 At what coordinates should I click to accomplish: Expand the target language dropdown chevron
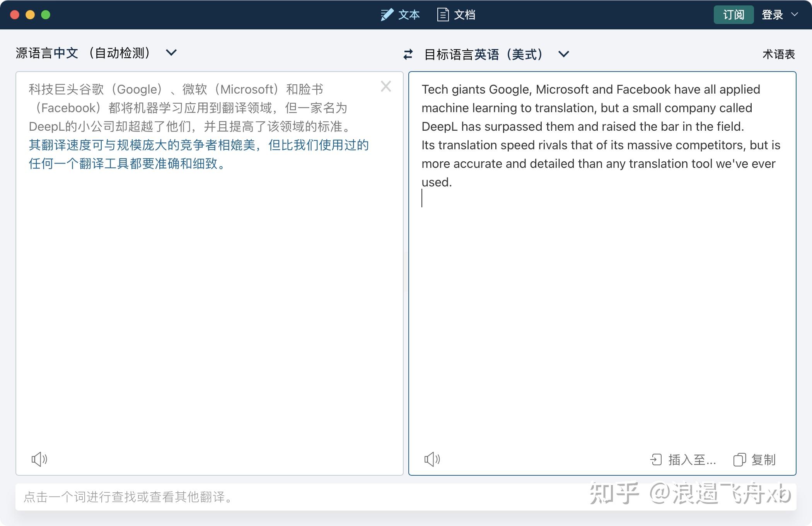pyautogui.click(x=564, y=54)
